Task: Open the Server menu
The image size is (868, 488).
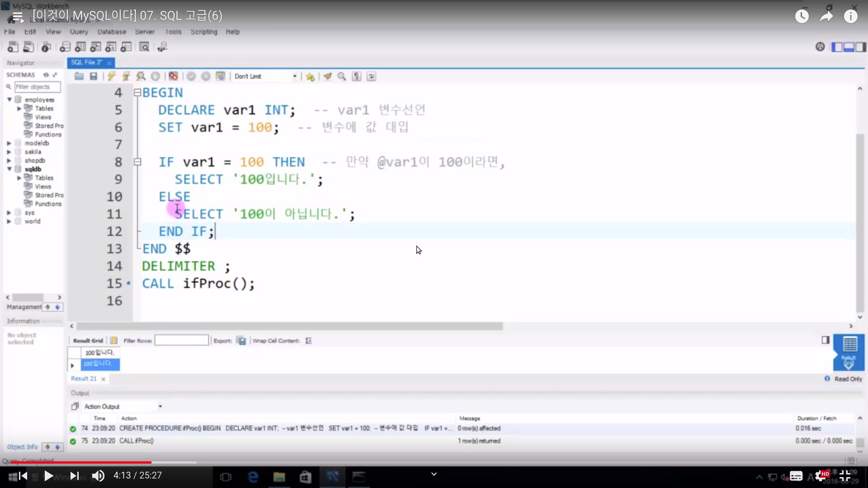Action: tap(145, 32)
